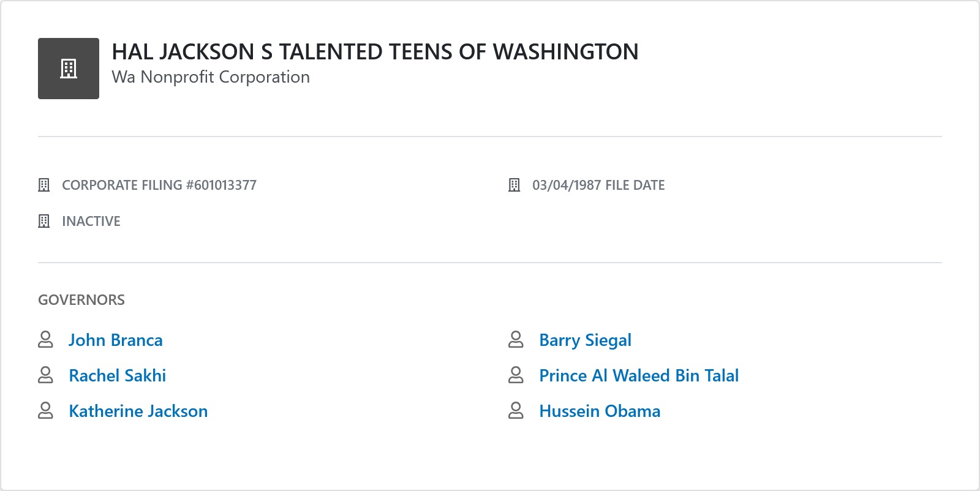Click the person icon beside Hussein Obama
Image resolution: width=980 pixels, height=491 pixels.
(516, 411)
